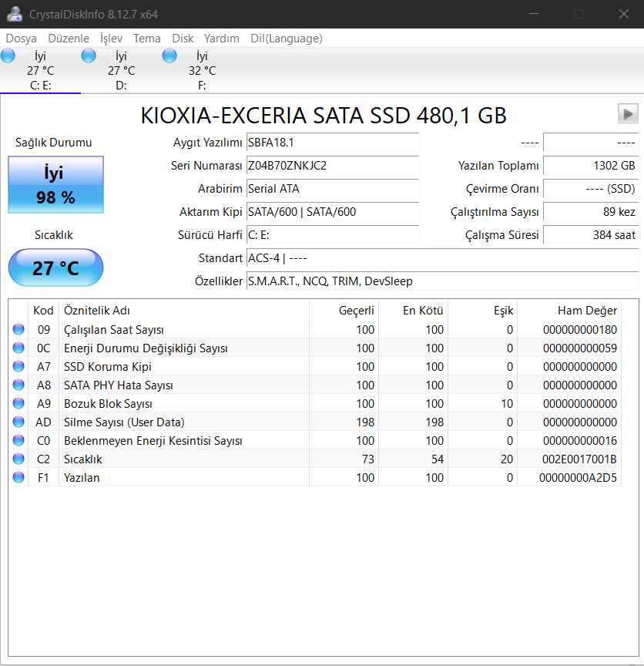Click the İyi 98 % health status button
Viewport: 644px width, 666px height.
[x=55, y=185]
